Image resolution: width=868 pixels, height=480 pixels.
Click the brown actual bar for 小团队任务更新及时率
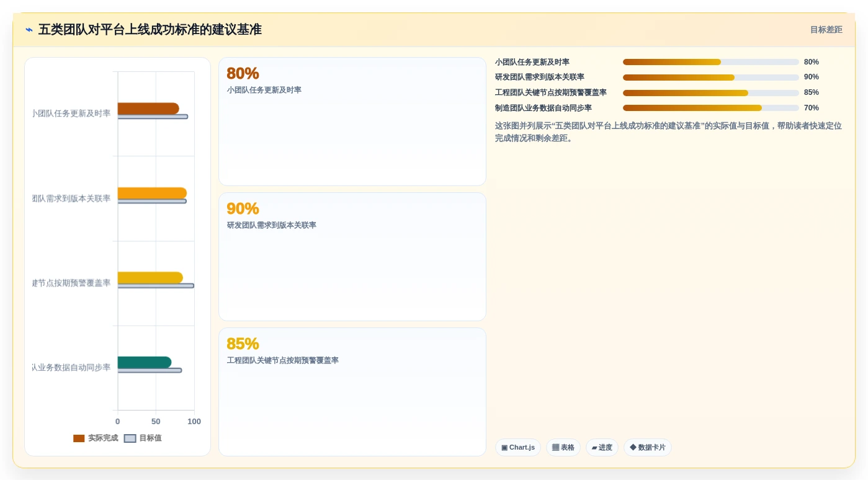148,109
